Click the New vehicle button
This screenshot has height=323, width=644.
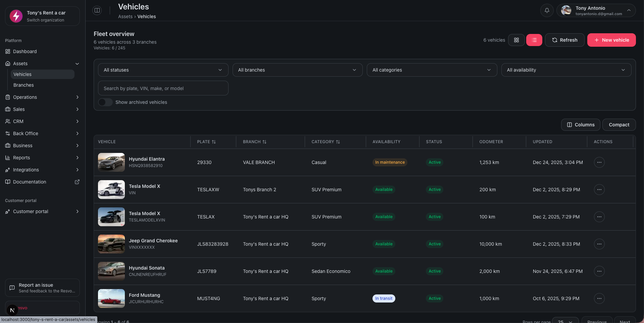[611, 40]
